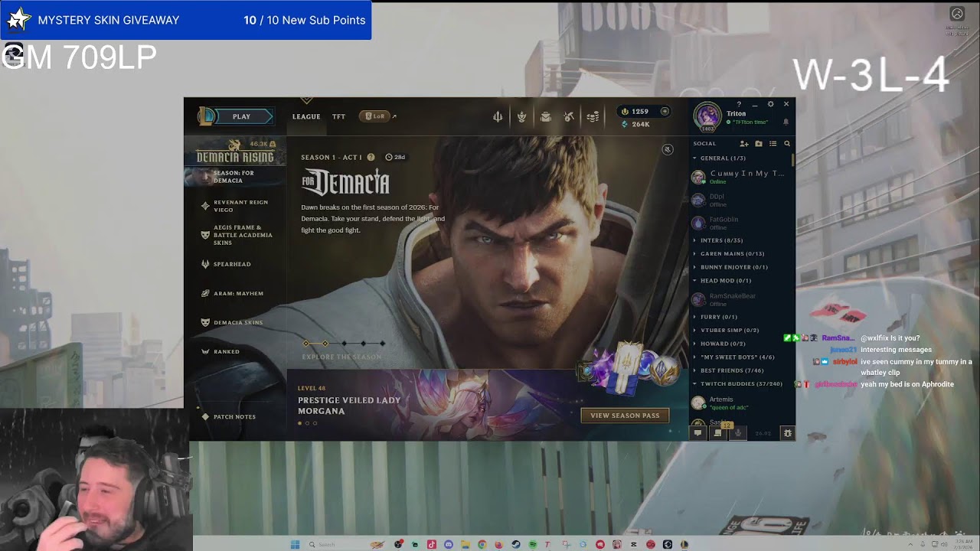Screen dimensions: 980x551
Task: Open the Loot chest icon in top nav
Action: pos(545,117)
